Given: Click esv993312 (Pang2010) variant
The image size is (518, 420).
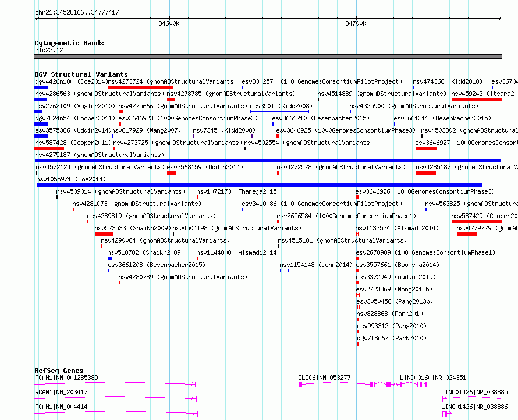Looking at the screenshot, I should tap(392, 326).
